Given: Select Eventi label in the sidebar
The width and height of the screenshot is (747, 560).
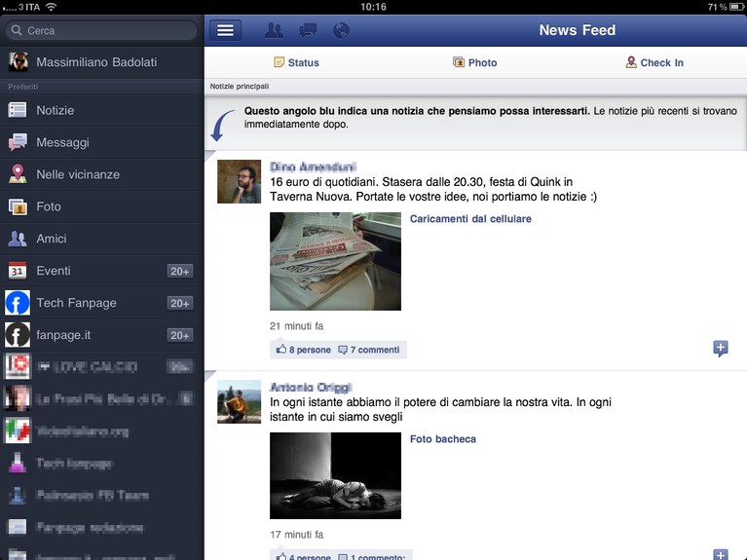Looking at the screenshot, I should point(54,271).
